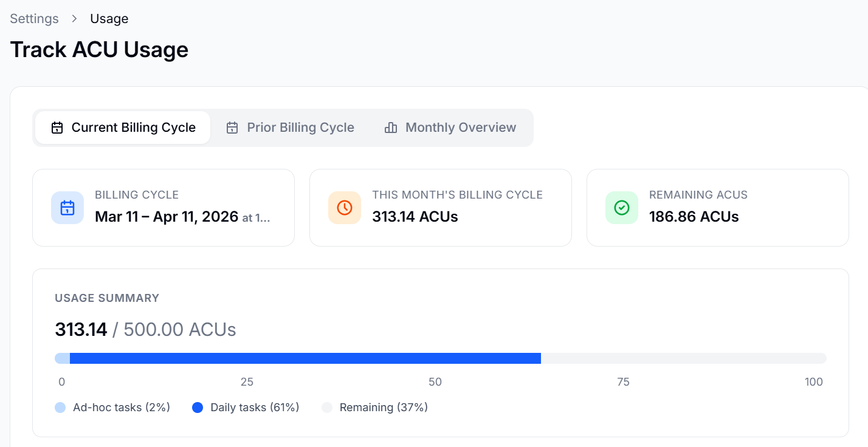This screenshot has width=868, height=447.
Task: Click the breadcrumb chevron separator after Settings
Action: 75,19
